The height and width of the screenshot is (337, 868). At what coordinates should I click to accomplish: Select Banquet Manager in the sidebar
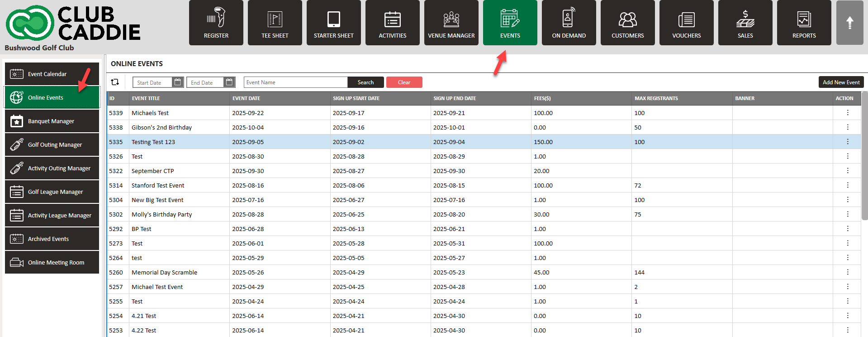tap(52, 121)
